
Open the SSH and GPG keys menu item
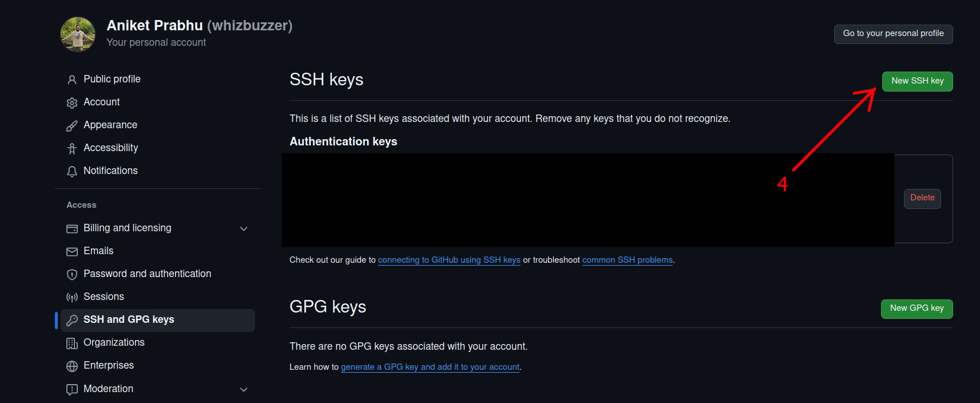pyautogui.click(x=129, y=319)
